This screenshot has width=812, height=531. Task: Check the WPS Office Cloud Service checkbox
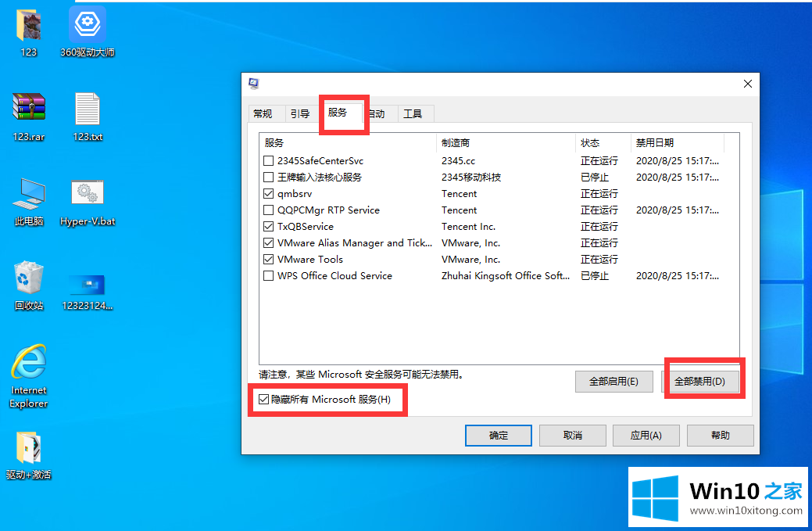coord(269,276)
